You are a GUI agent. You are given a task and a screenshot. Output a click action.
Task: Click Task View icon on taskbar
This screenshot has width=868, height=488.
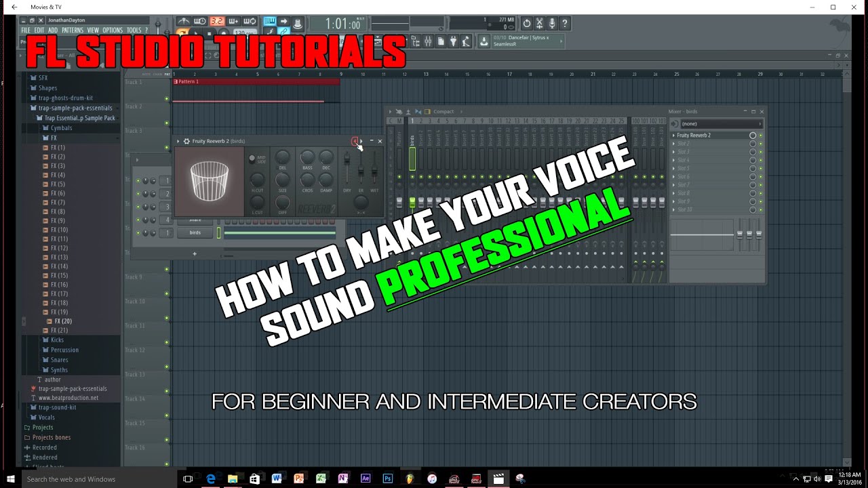click(188, 479)
